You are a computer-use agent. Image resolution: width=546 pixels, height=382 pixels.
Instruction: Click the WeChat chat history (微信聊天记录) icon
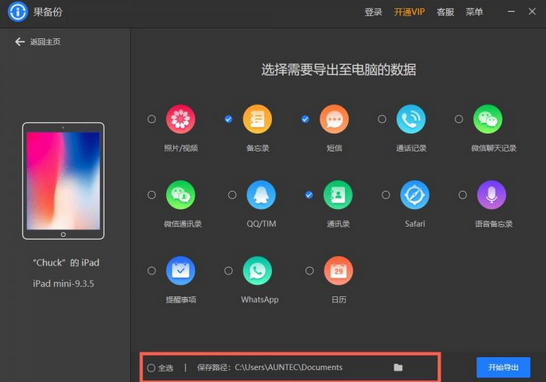pyautogui.click(x=488, y=119)
